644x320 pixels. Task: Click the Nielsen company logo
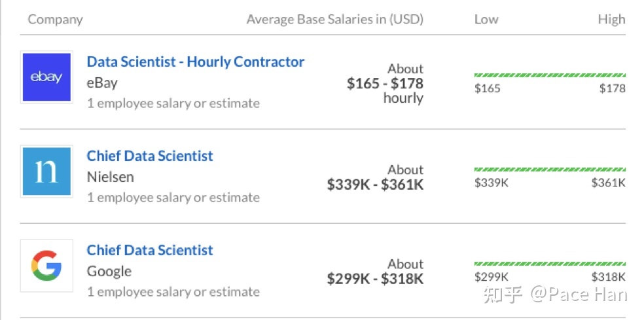46,171
